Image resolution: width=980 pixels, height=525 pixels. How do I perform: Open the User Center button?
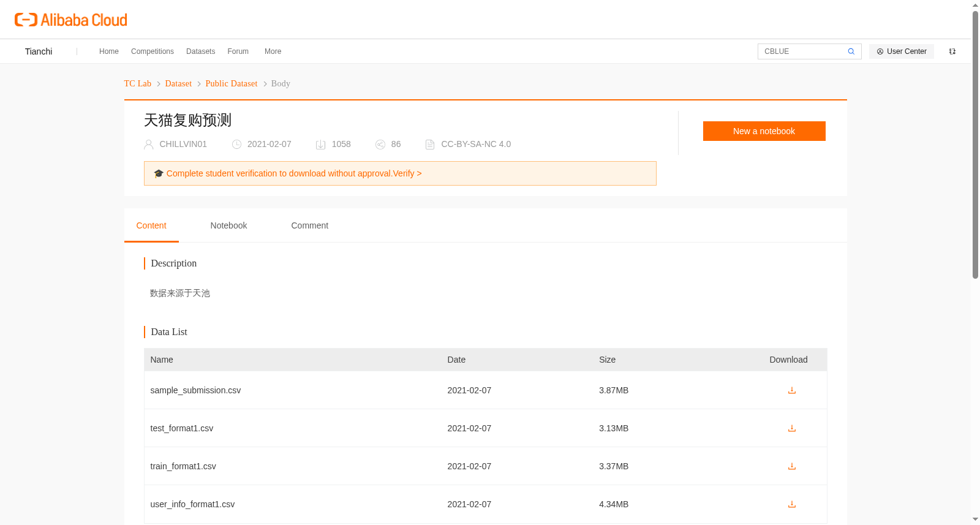[902, 51]
